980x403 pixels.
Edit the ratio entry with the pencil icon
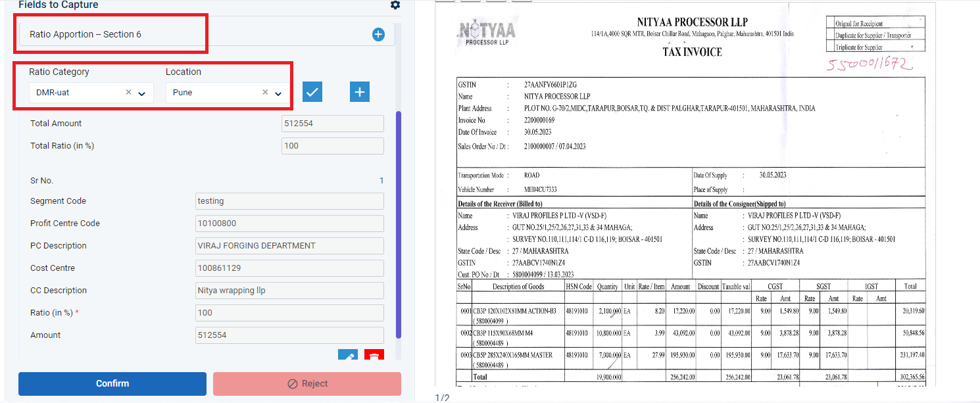coord(348,356)
